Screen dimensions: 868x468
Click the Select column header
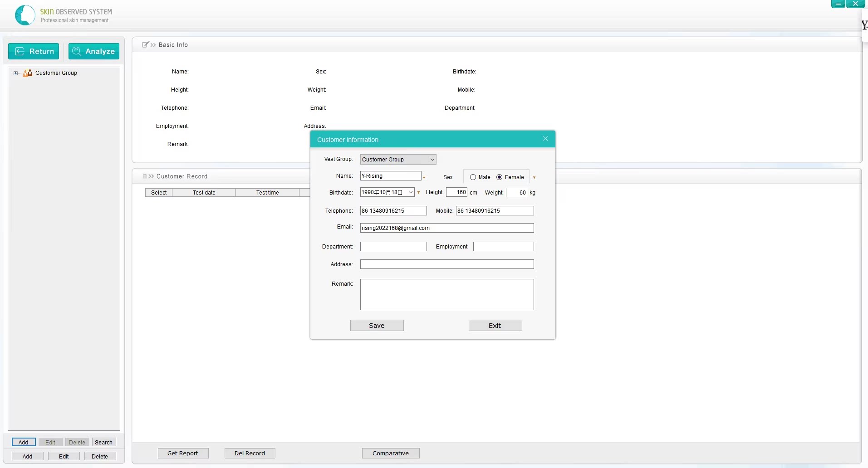click(x=159, y=192)
